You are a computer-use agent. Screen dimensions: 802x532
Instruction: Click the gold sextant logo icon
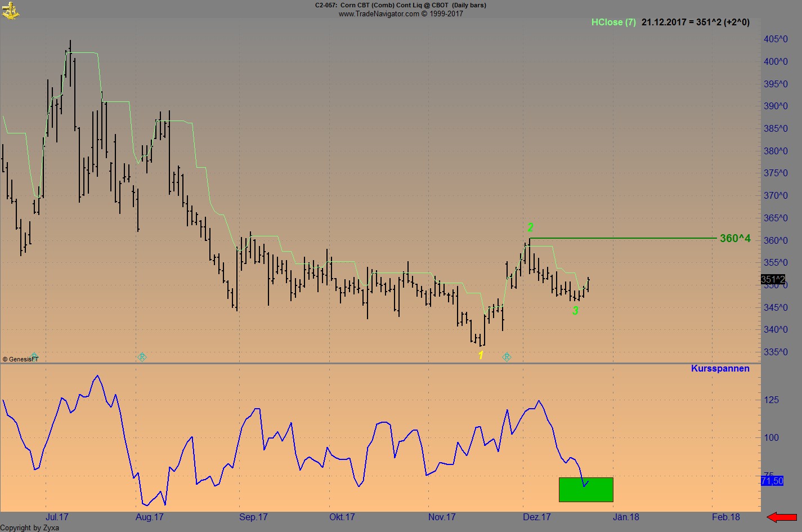point(11,11)
